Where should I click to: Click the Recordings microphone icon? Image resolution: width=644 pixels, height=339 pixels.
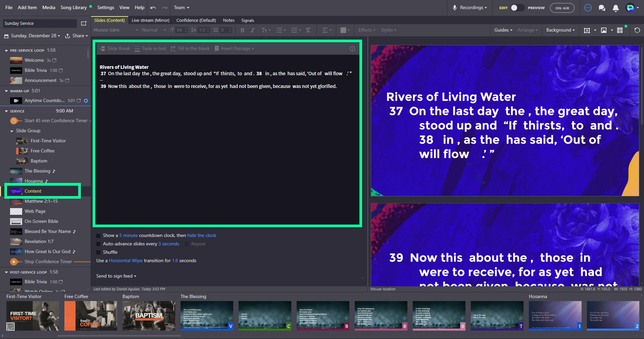tap(455, 7)
